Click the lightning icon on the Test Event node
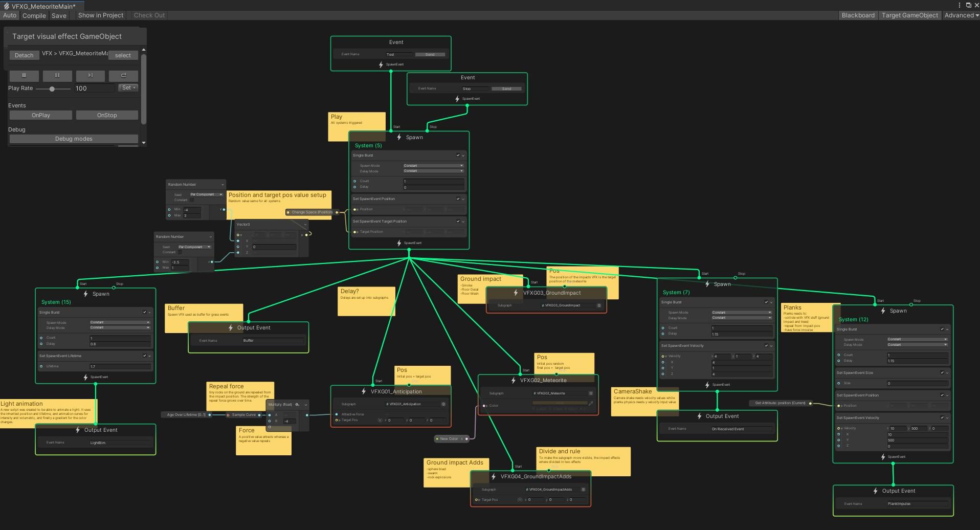The width and height of the screenshot is (980, 530). pos(380,64)
